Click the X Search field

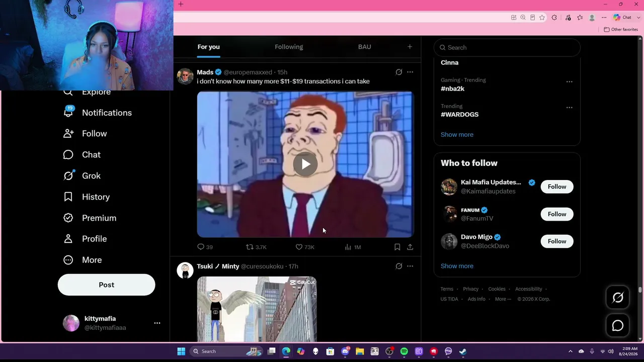click(x=507, y=47)
